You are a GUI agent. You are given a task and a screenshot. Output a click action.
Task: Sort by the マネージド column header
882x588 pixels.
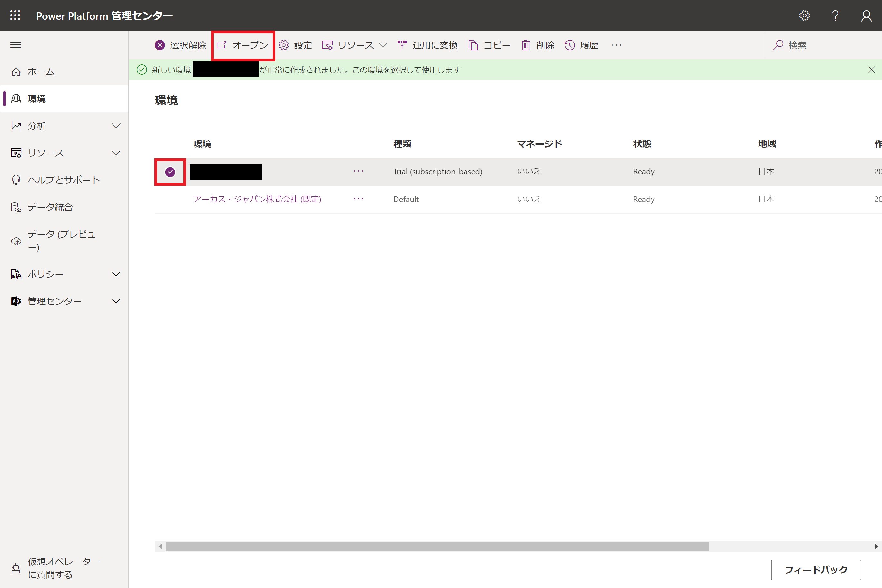pos(539,144)
